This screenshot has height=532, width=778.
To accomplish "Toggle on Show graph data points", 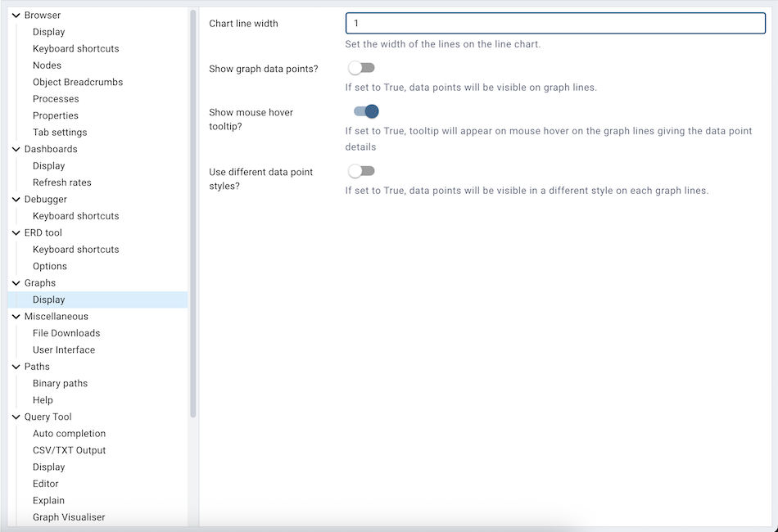I will click(361, 67).
